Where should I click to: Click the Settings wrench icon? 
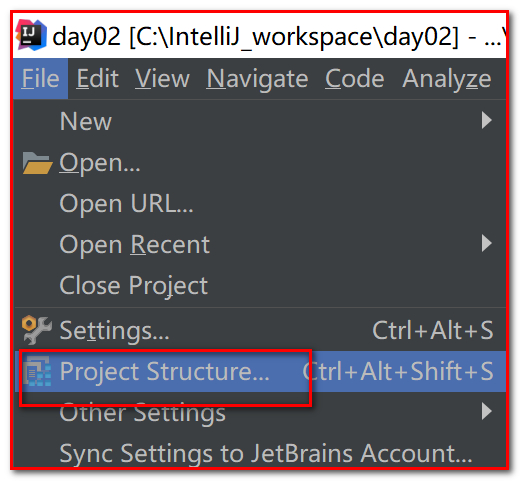click(37, 329)
